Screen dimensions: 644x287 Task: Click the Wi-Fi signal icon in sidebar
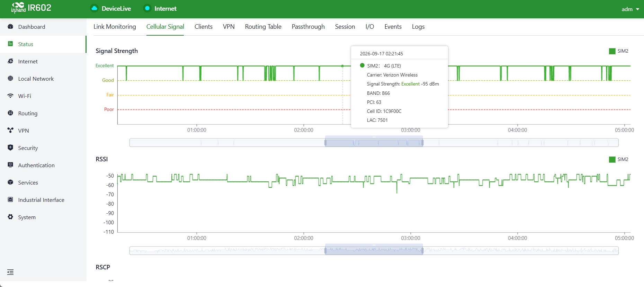[10, 96]
